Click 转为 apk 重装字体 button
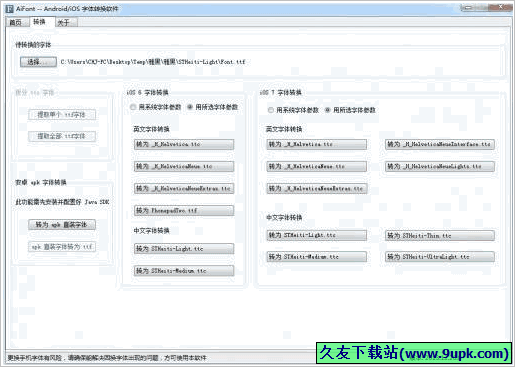 pyautogui.click(x=62, y=225)
